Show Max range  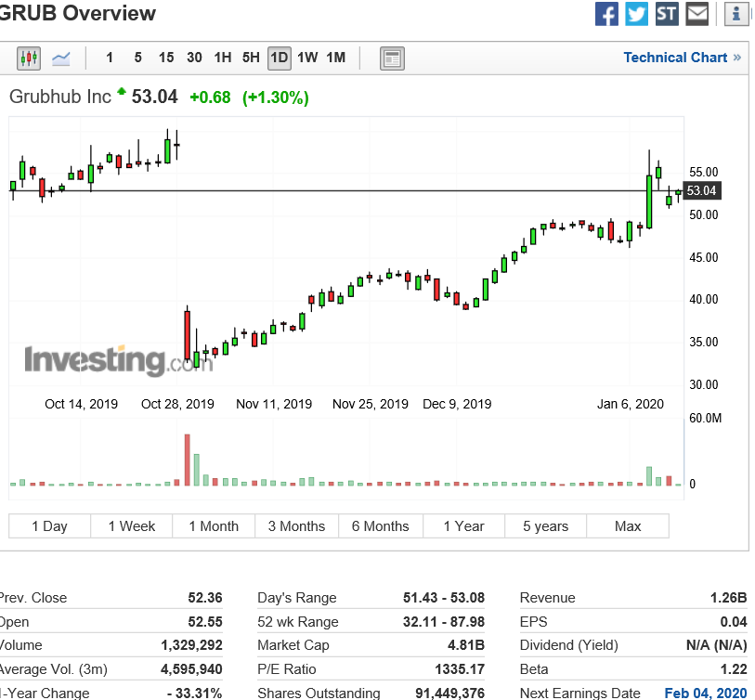pyautogui.click(x=628, y=525)
